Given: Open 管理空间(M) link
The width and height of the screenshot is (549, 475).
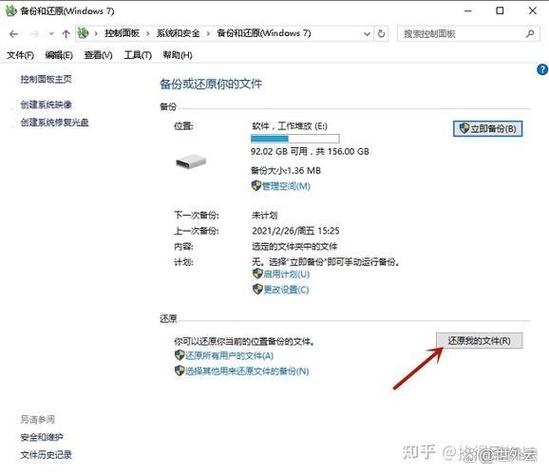Looking at the screenshot, I should (286, 186).
